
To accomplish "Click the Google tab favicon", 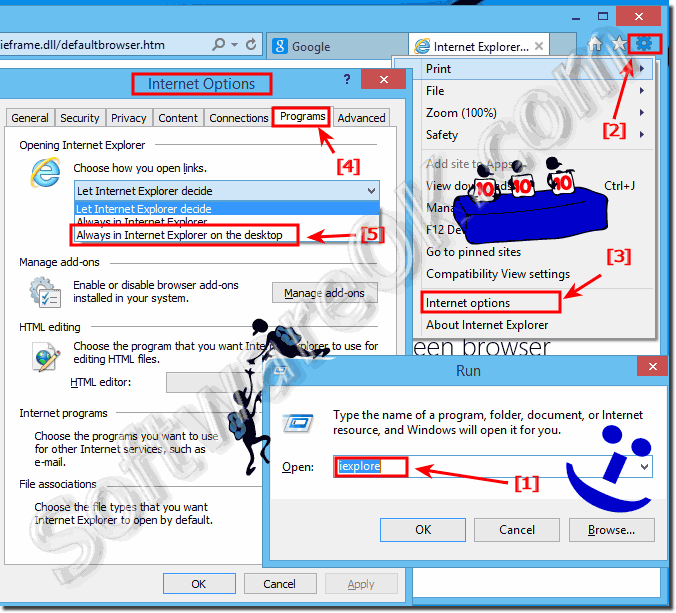I will tap(280, 46).
